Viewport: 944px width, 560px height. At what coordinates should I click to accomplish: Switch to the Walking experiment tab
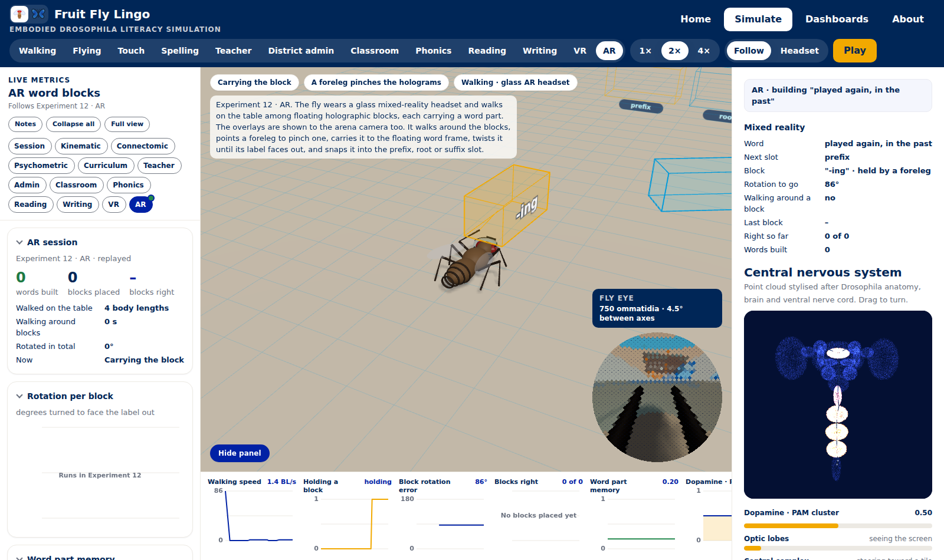(37, 51)
